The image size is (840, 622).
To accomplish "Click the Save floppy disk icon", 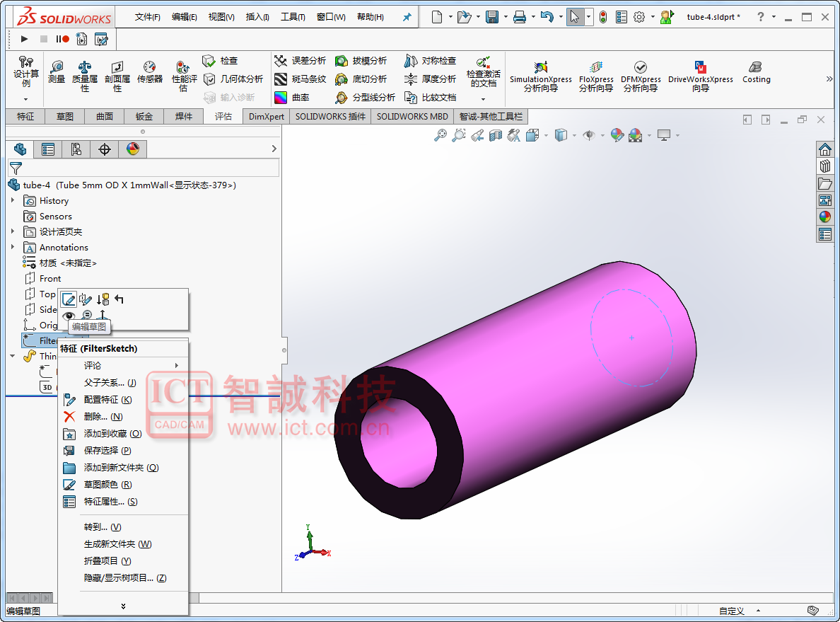I will coord(492,17).
